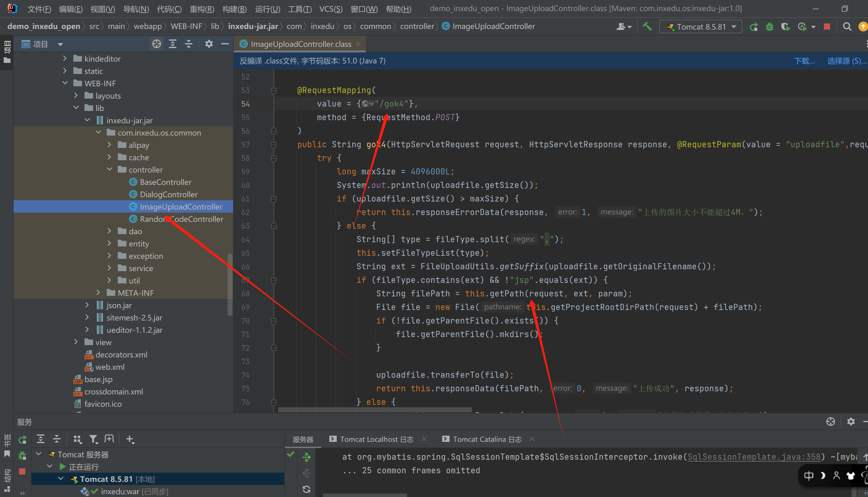The width and height of the screenshot is (868, 497).
Task: Toggle the Chinese input mode indicator
Action: coord(808,475)
